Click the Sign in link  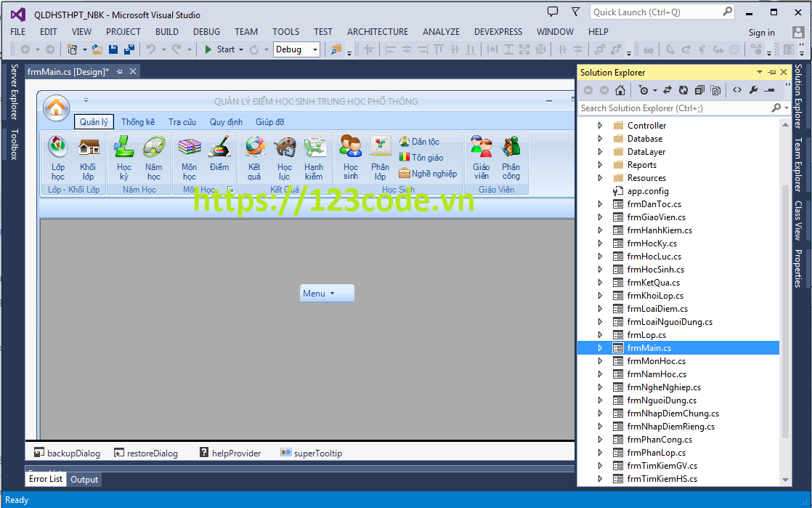pyautogui.click(x=761, y=32)
